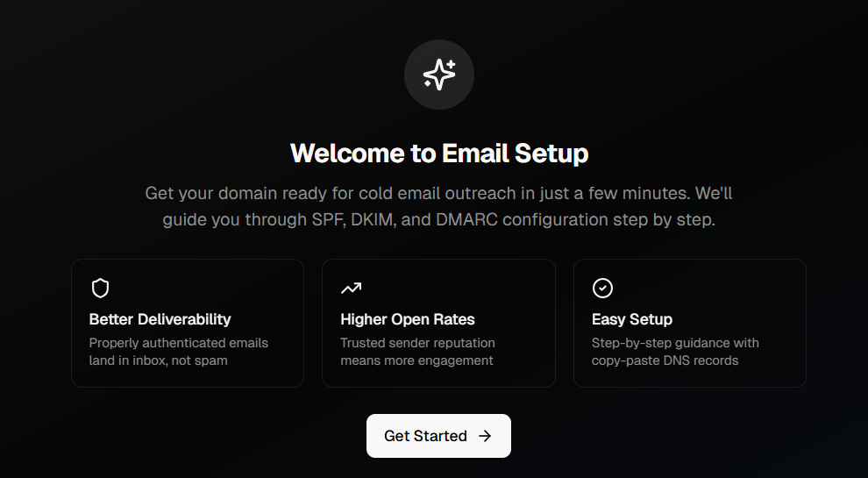The width and height of the screenshot is (868, 478).
Task: Click the "Get your domain ready" intro line
Action: point(438,193)
